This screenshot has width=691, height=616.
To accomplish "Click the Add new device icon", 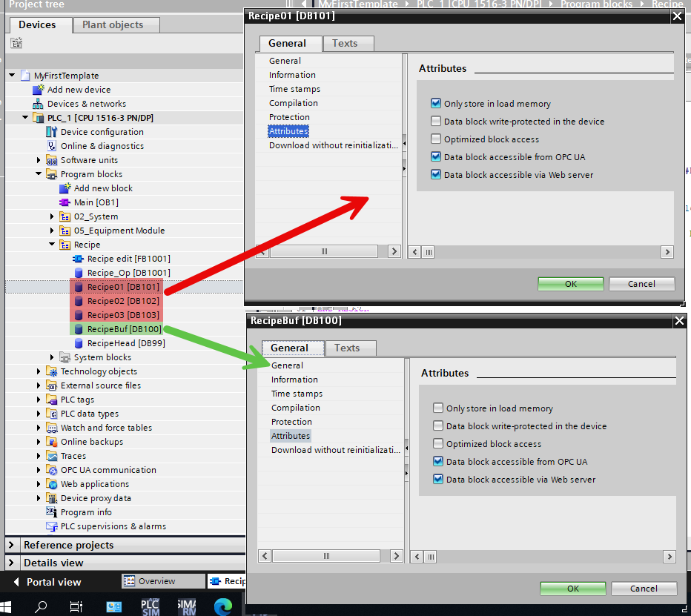I will (x=39, y=90).
